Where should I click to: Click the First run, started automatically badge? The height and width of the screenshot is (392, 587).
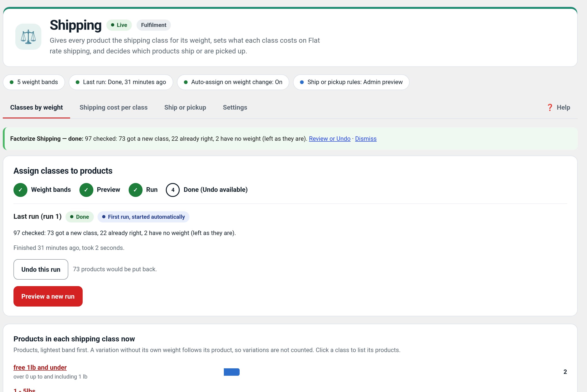pyautogui.click(x=143, y=217)
